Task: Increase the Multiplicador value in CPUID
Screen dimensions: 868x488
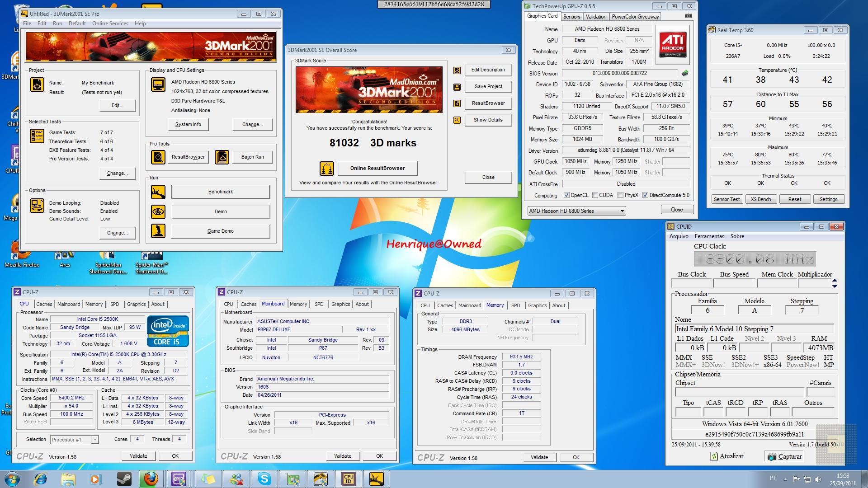Action: 835,281
